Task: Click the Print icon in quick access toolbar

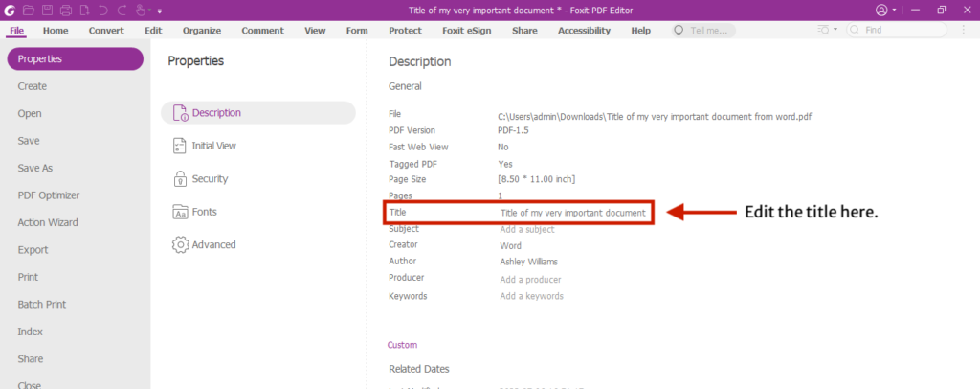Action: click(x=66, y=10)
